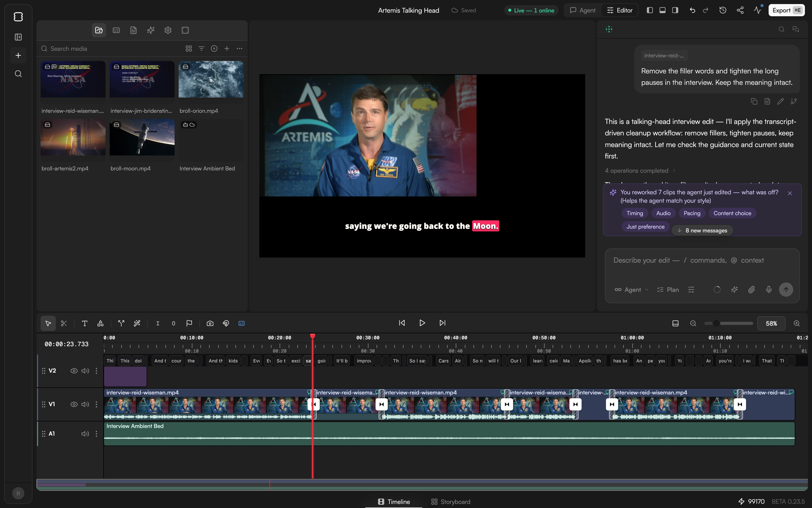The image size is (812, 508).
Task: Attach a file to the prompt
Action: (752, 290)
